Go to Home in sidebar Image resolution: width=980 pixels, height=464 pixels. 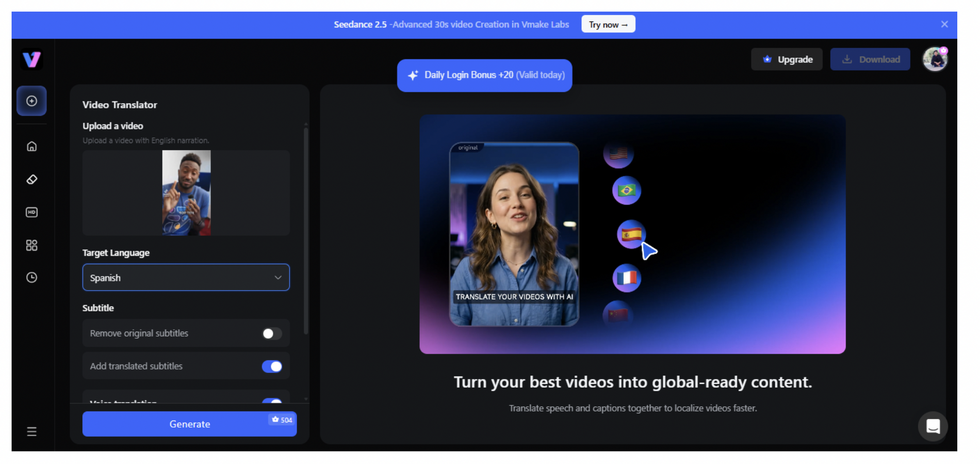31,147
